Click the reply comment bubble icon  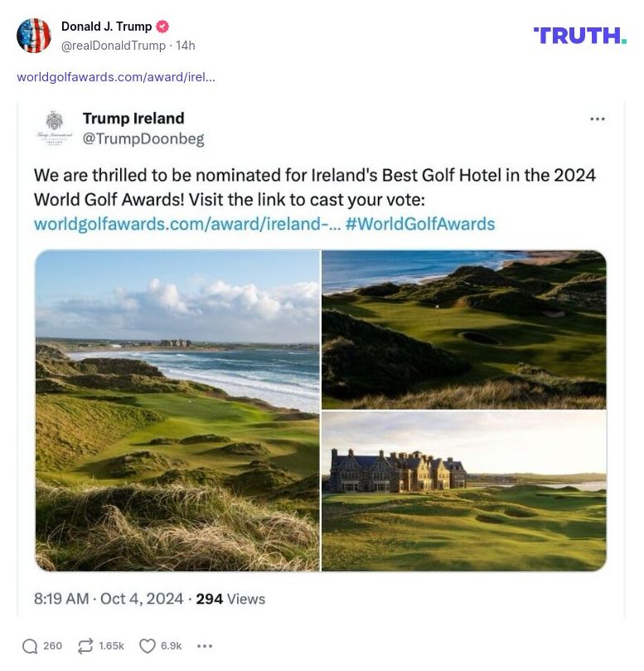pos(30,646)
